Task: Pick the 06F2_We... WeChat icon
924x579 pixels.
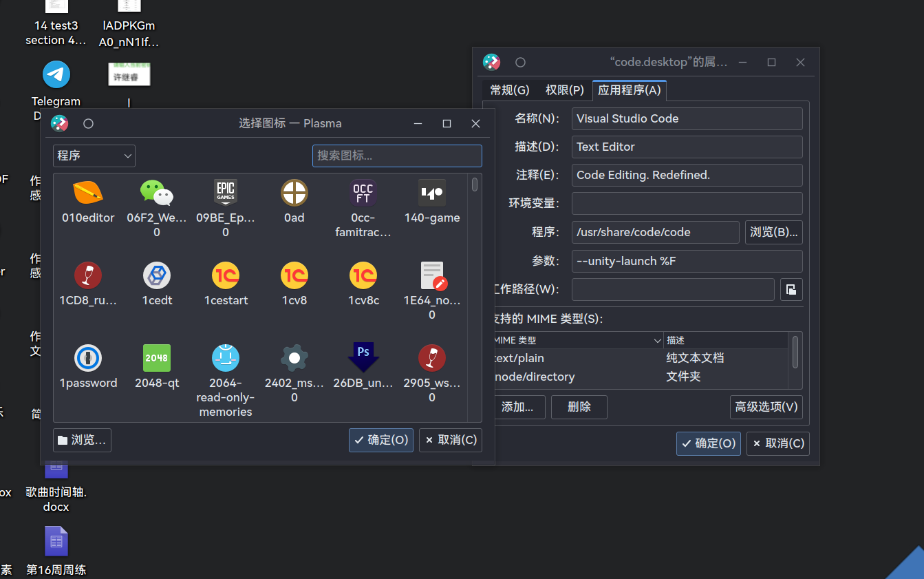Action: 157,193
